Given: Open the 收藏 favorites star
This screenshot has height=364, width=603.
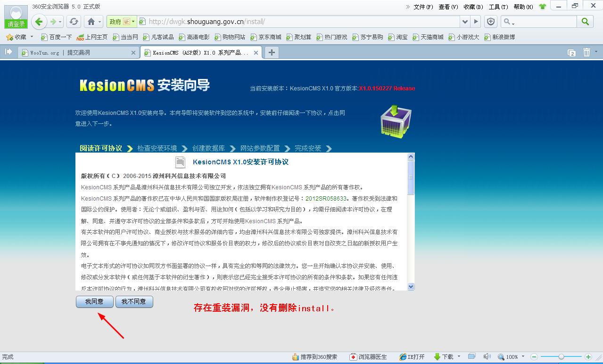Looking at the screenshot, I should 9,37.
